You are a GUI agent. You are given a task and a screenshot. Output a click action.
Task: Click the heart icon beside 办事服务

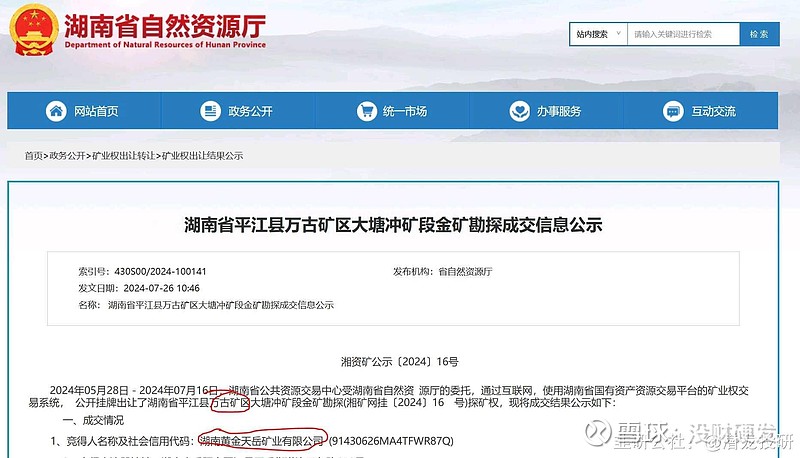[519, 111]
